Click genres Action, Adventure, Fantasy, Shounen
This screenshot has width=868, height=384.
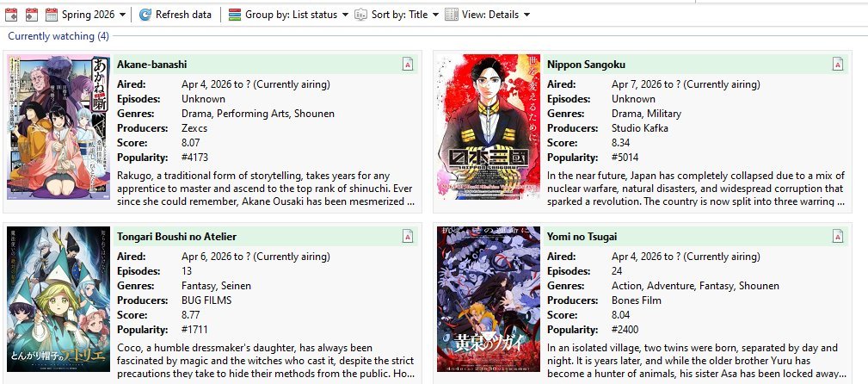[x=695, y=286]
